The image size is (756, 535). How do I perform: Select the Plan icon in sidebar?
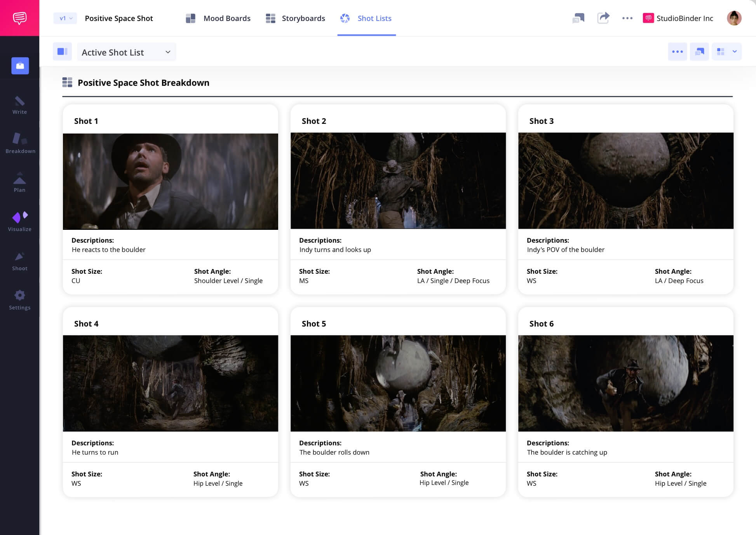tap(19, 182)
